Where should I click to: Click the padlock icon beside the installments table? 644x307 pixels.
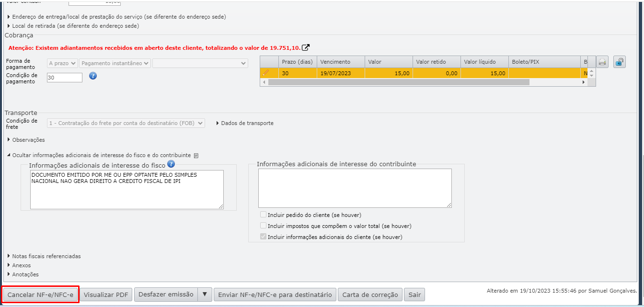(x=620, y=62)
